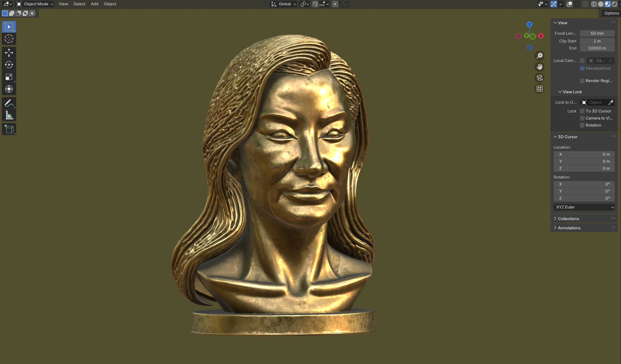Screen dimensions: 621x364
Task: Select the Scale tool
Action: tap(9, 77)
